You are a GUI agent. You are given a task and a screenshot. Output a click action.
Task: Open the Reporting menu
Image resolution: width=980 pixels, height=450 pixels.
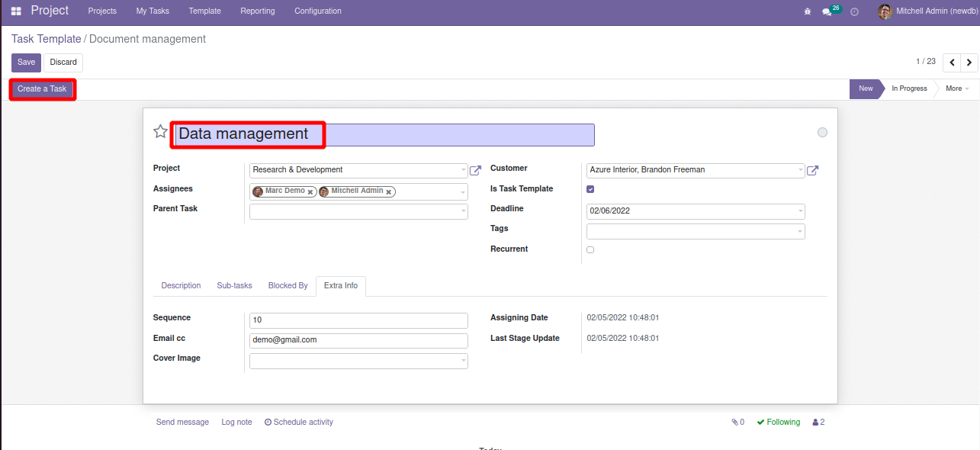coord(257,11)
